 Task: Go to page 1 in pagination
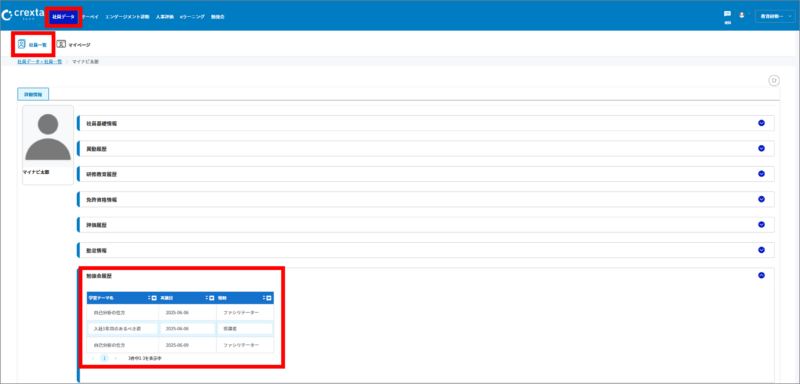(x=104, y=359)
